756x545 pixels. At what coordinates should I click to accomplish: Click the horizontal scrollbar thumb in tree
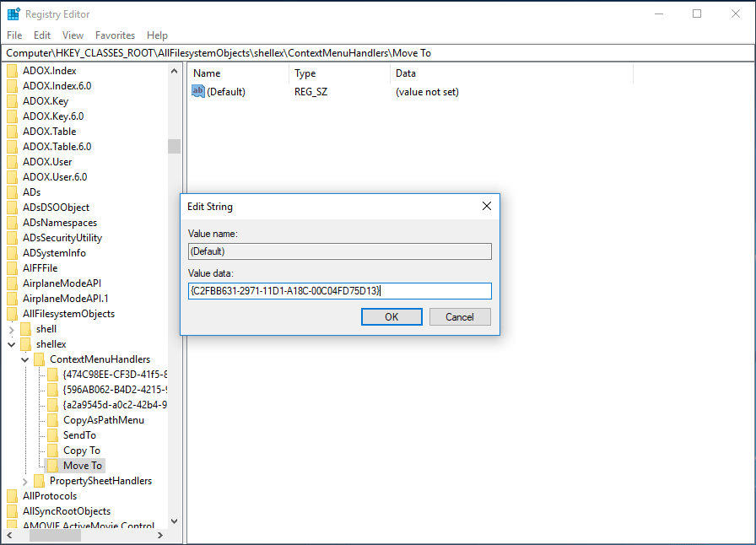point(55,536)
